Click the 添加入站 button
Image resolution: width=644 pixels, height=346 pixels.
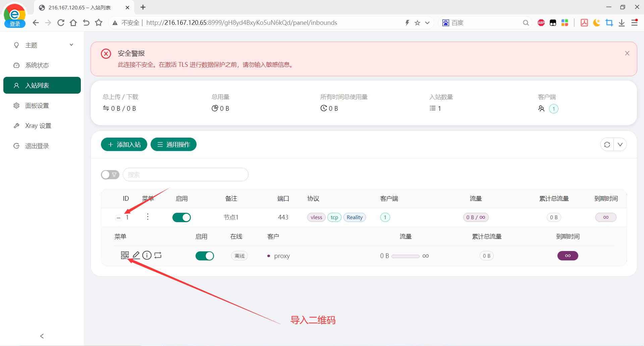click(124, 145)
